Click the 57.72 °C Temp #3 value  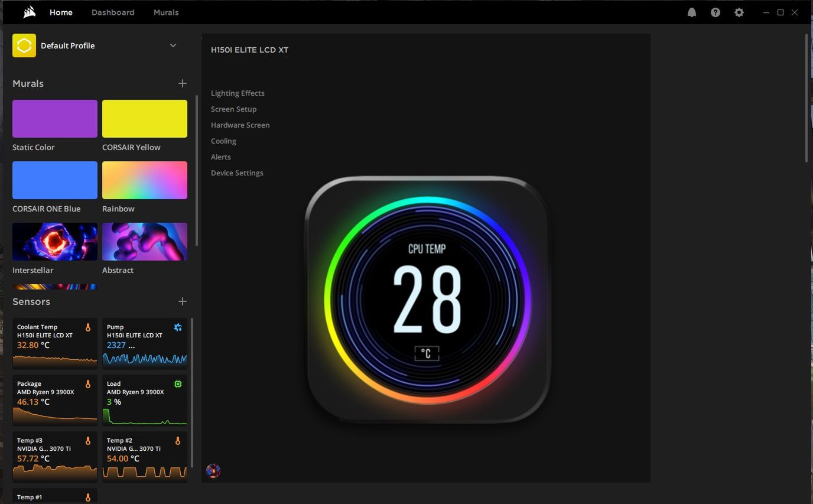[33, 459]
